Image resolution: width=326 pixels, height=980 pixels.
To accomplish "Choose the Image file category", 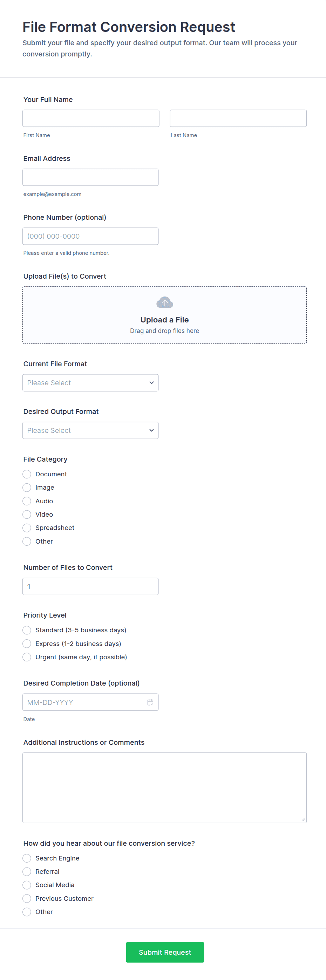I will click(x=27, y=487).
